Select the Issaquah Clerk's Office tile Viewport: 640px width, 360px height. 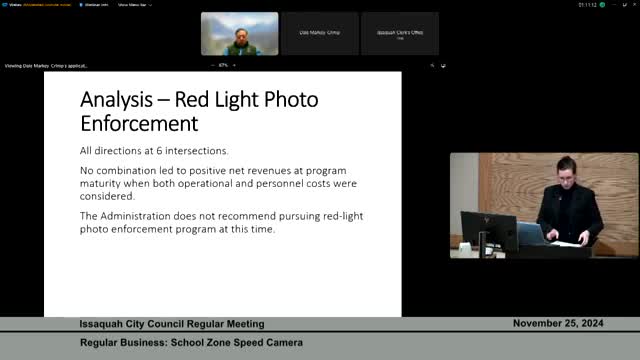tap(400, 33)
